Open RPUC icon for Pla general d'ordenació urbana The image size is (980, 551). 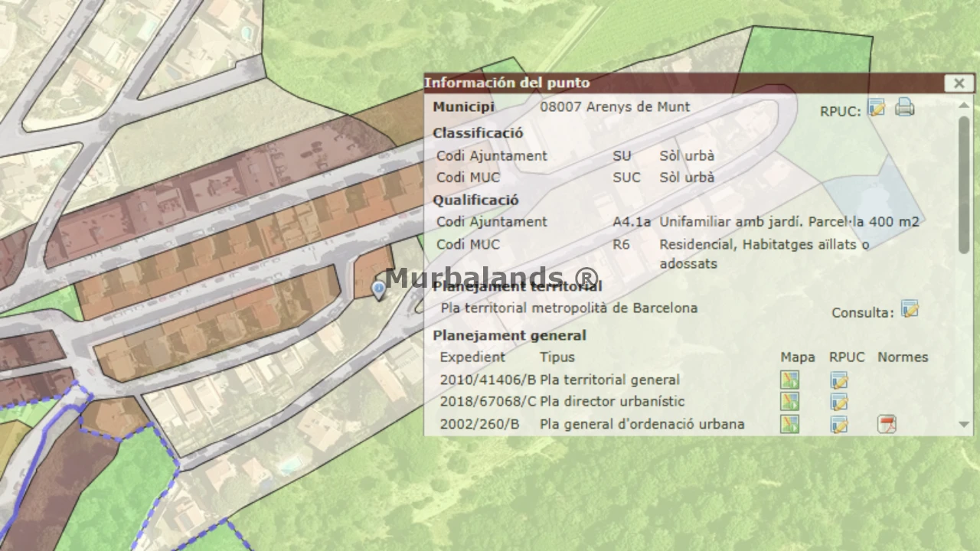pyautogui.click(x=839, y=424)
